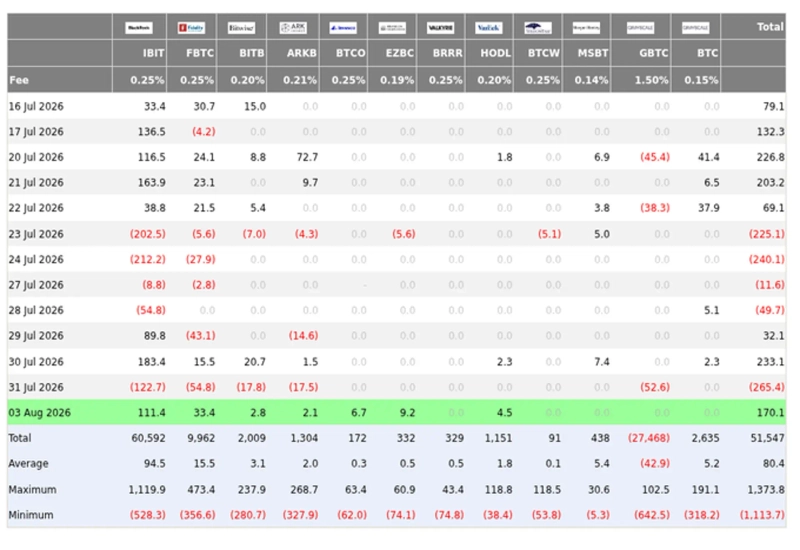This screenshot has height=550, width=800.
Task: Click IBIT value 183.4 on 30 Jul
Action: click(152, 362)
